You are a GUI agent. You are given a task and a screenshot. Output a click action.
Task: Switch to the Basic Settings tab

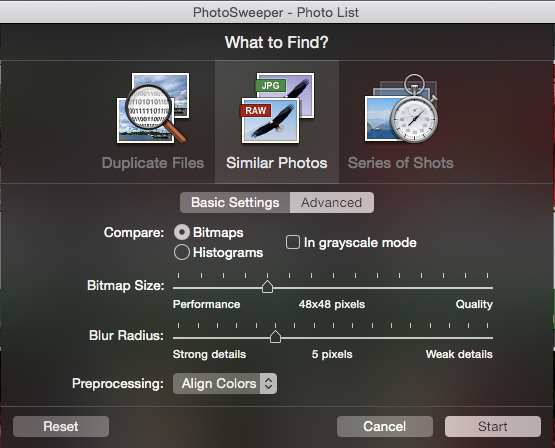[235, 202]
